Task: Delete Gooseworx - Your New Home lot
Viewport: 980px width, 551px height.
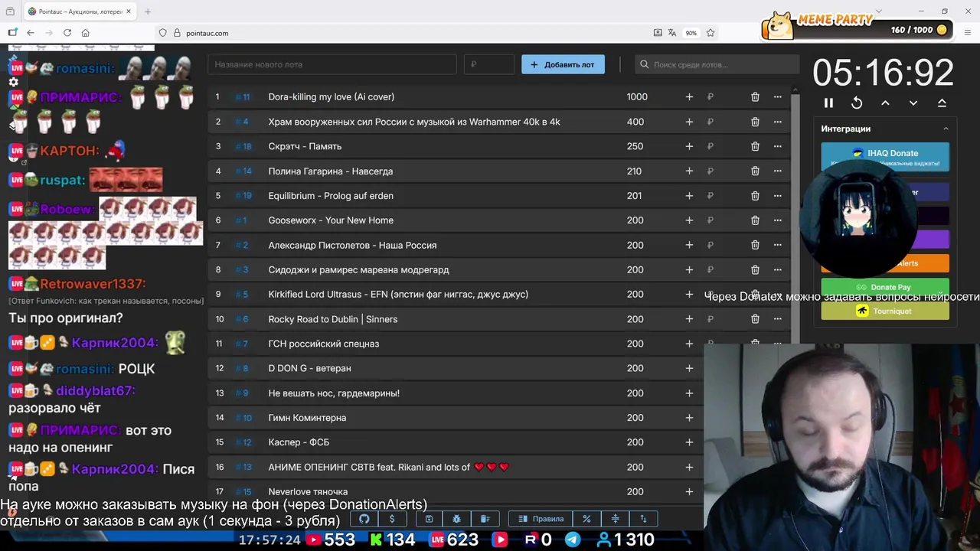Action: 755,220
